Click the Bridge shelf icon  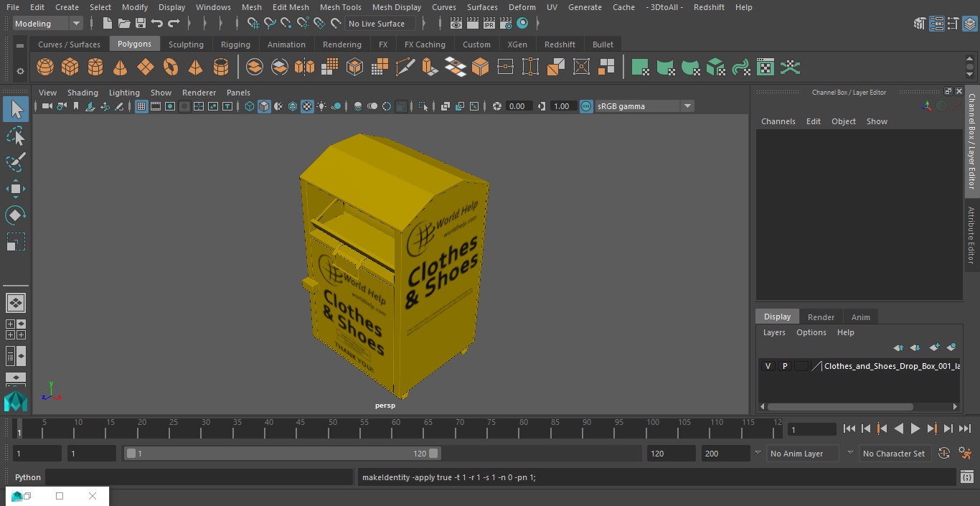coord(455,67)
